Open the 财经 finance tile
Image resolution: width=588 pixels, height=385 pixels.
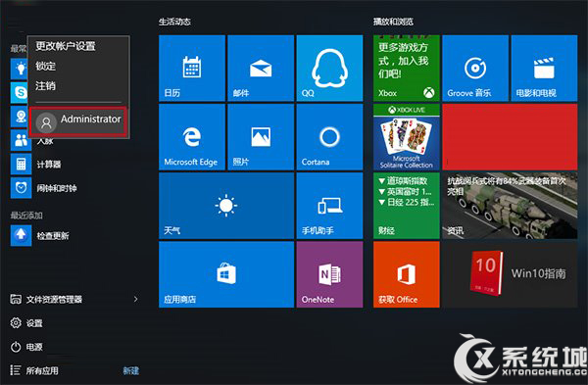[406, 206]
